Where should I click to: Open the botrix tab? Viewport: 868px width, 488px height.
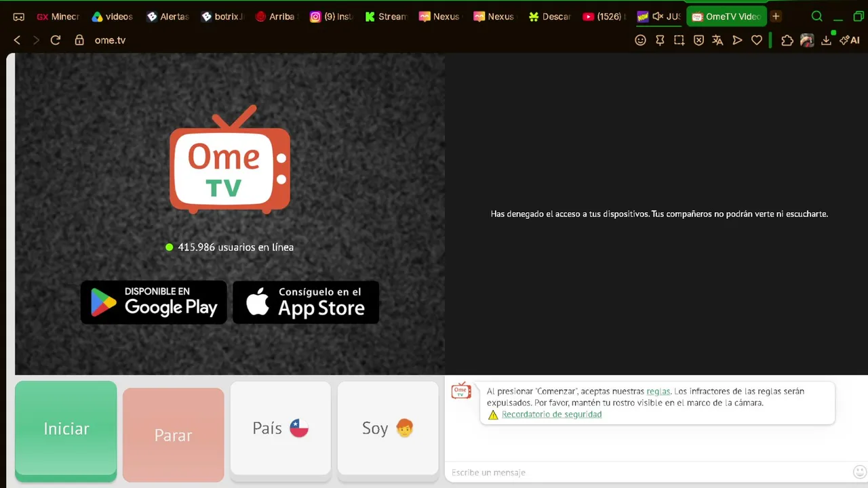point(222,16)
